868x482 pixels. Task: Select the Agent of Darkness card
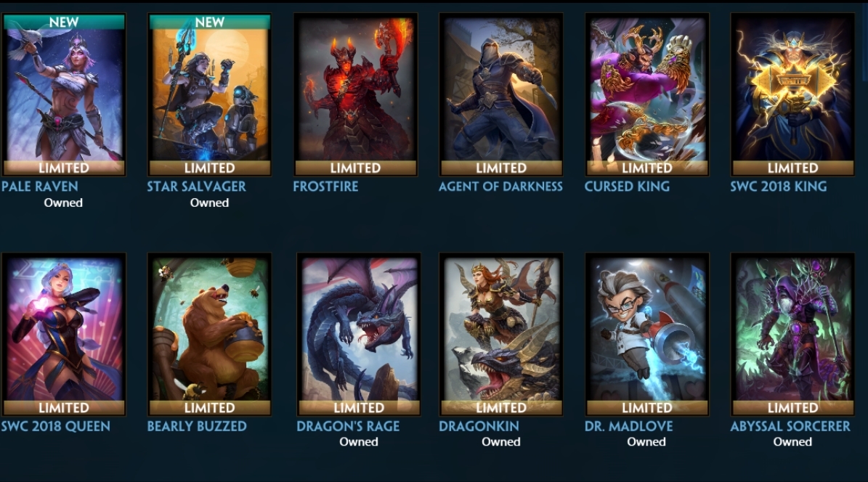tap(501, 94)
